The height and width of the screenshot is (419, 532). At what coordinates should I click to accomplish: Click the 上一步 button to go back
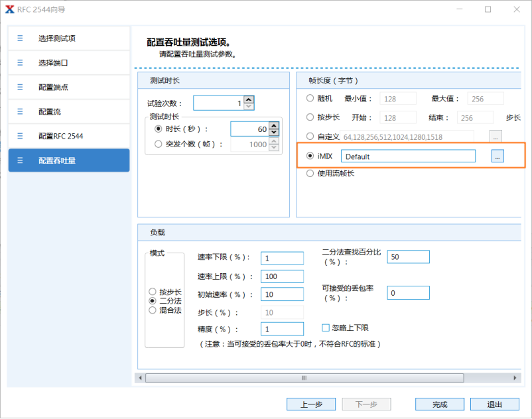coord(311,404)
